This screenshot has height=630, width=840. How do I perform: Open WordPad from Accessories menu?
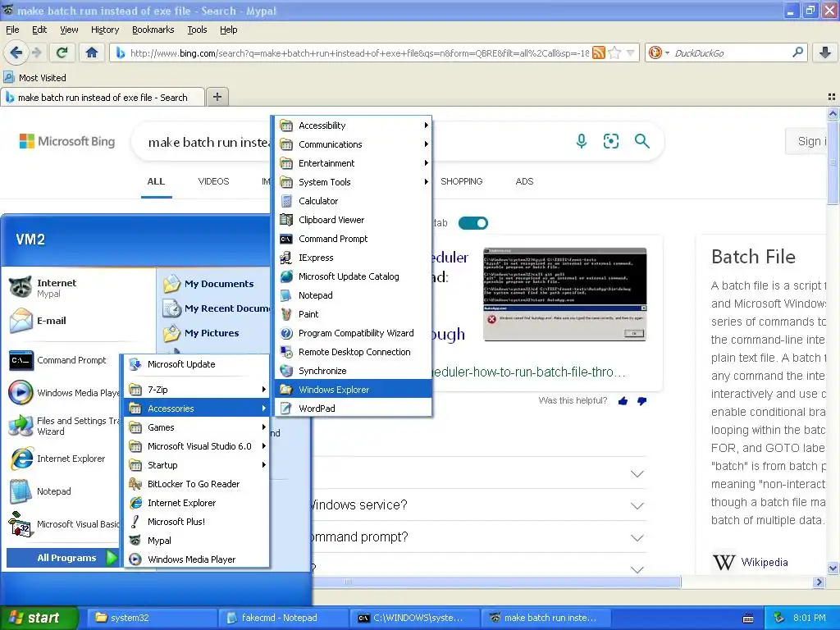coord(353,409)
